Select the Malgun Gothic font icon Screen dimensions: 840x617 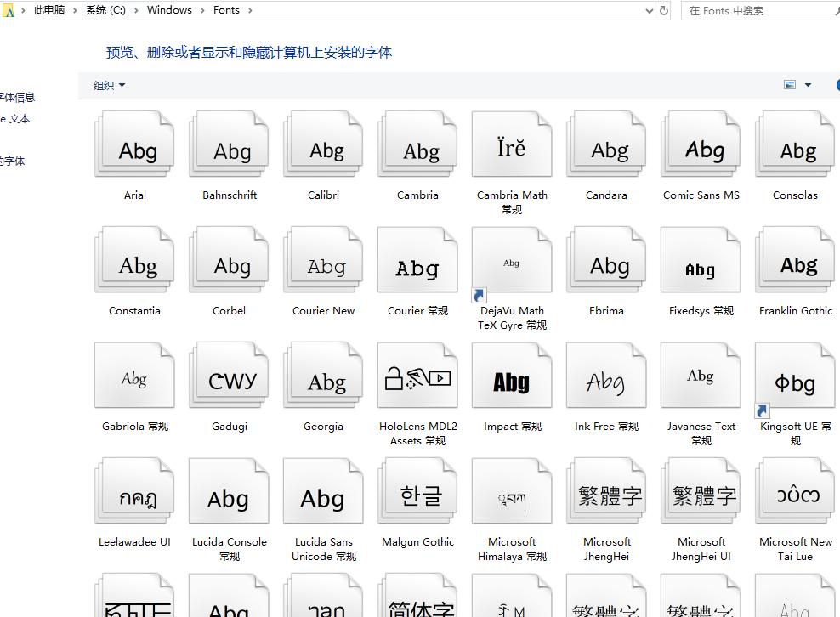[x=417, y=490]
